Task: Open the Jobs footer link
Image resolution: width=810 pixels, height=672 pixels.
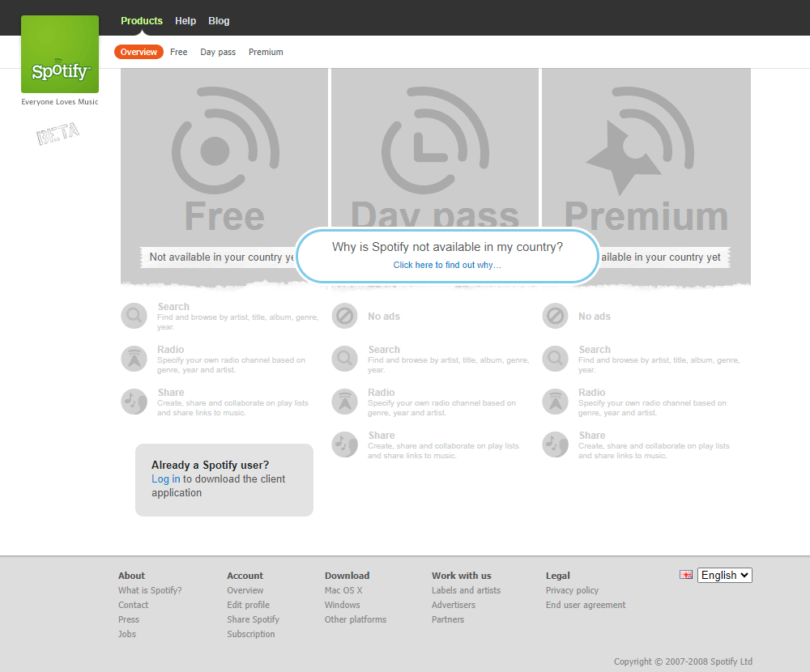Action: coord(127,634)
